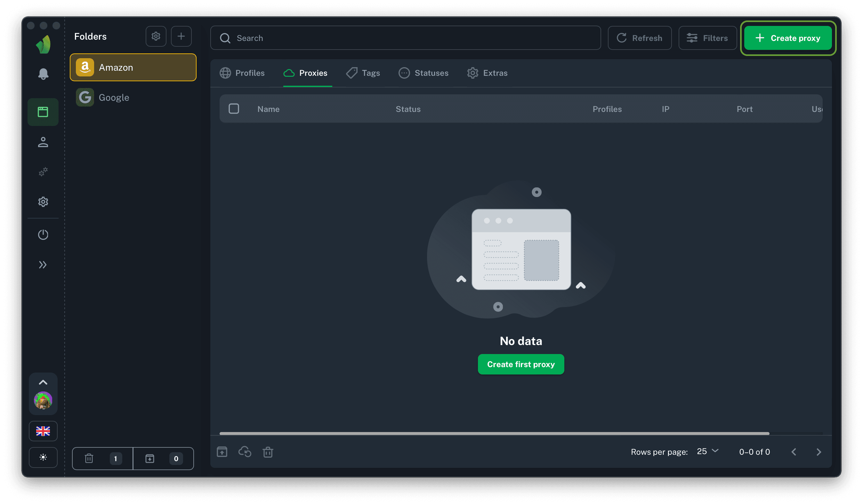
Task: Switch to the Profiles tab
Action: click(242, 73)
